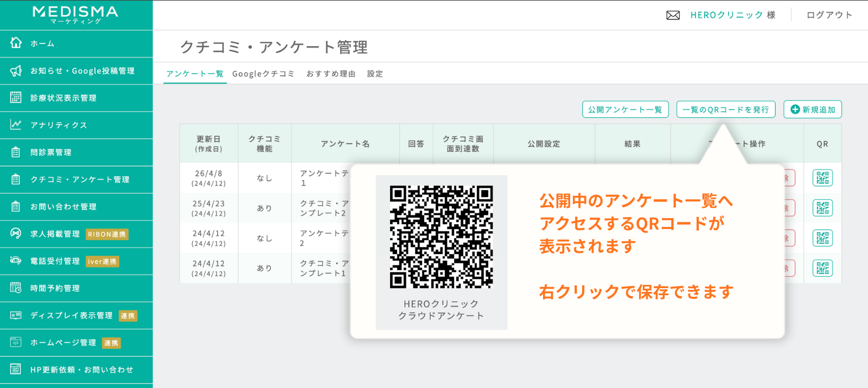Open 時間予約管理 menu item
Viewport: 868px width, 388px height.
point(76,288)
